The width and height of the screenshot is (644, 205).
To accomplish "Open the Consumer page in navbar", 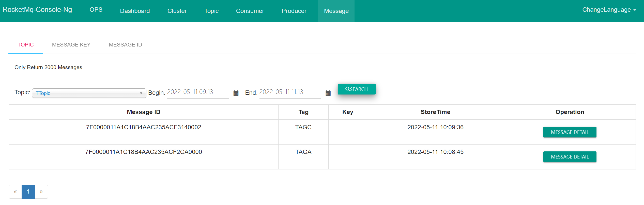I will 250,11.
